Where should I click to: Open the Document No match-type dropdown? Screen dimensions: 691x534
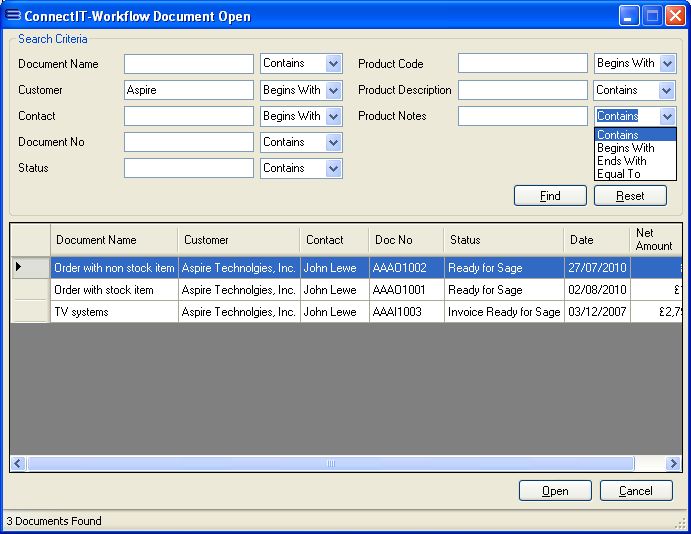[x=334, y=142]
